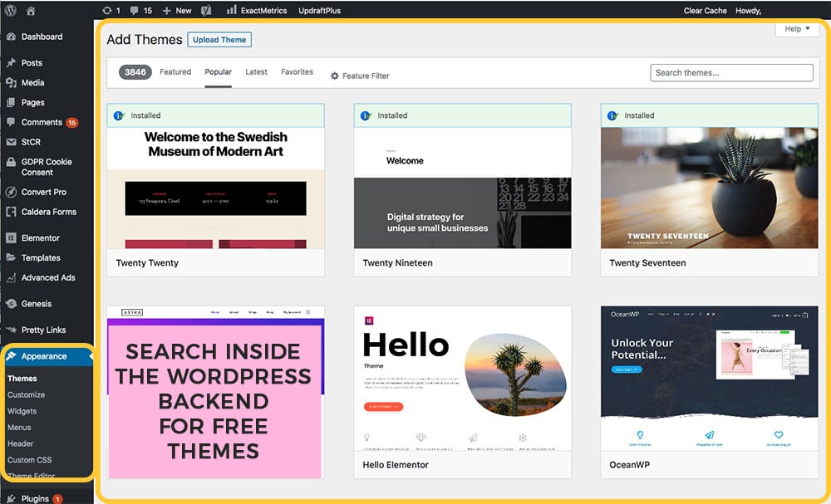
Task: Click Clear Cache in admin bar
Action: click(705, 10)
